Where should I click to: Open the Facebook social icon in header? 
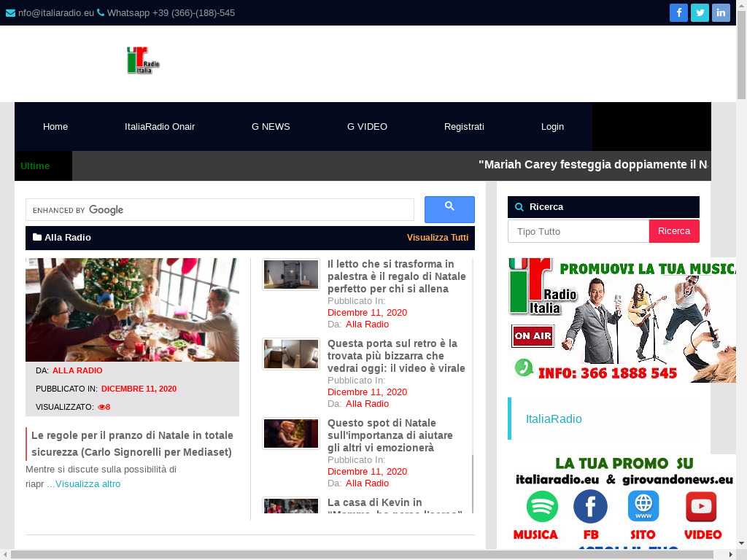click(678, 12)
